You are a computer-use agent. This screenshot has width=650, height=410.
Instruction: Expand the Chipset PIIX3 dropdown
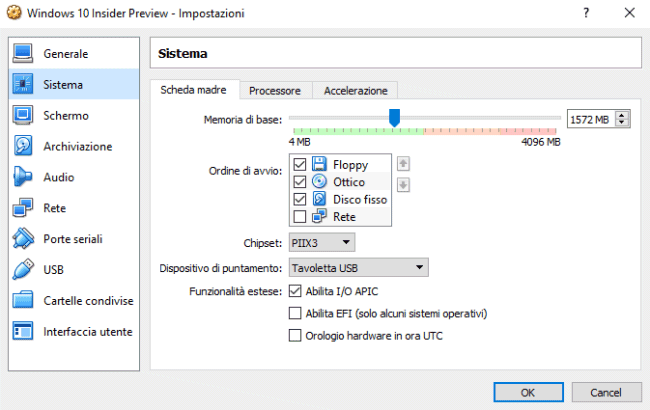pos(322,242)
